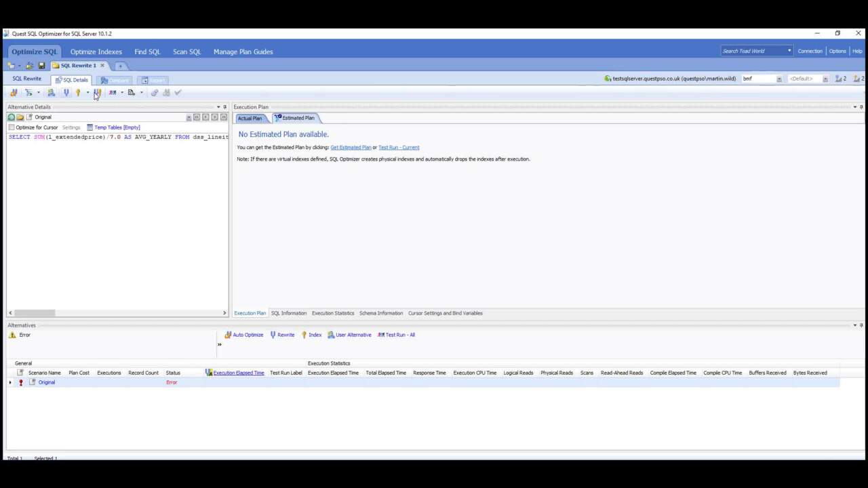Click the user alternative icon in the toolbar
Screen dimensions: 868x488
coord(52,93)
